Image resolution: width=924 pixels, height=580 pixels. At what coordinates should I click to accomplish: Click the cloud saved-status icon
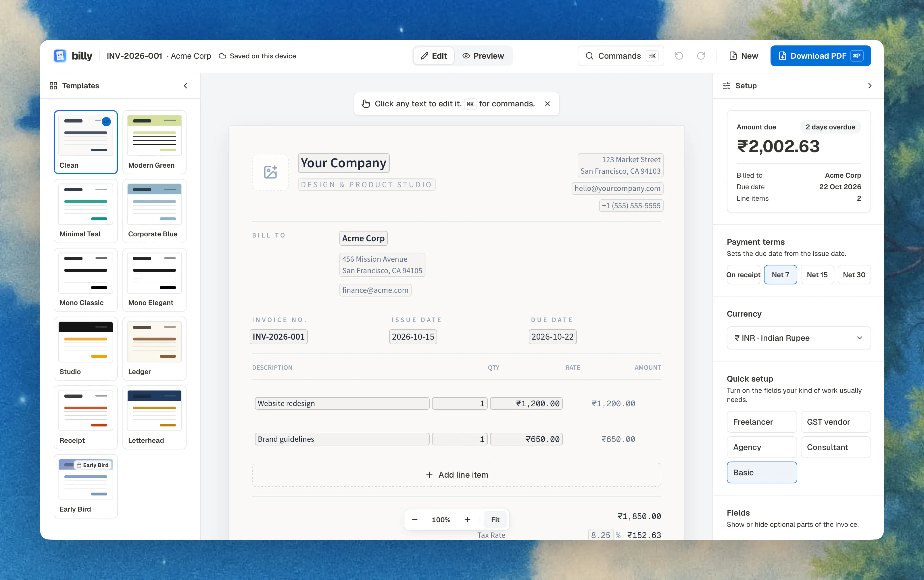(x=222, y=56)
